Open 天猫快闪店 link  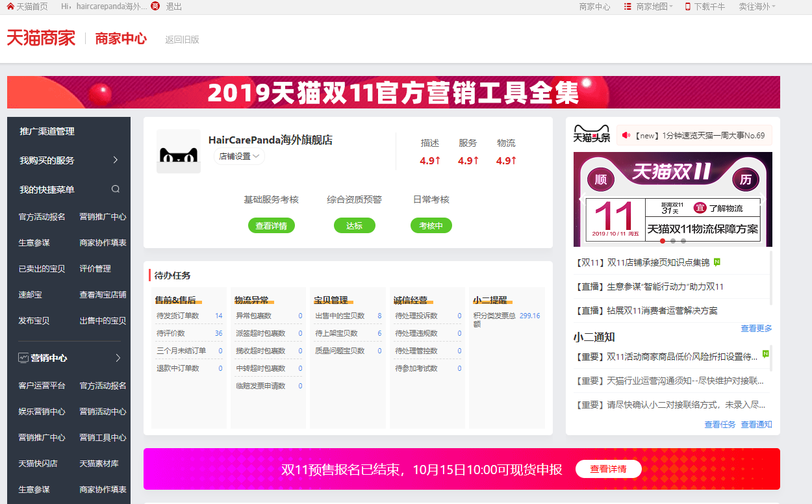tap(38, 463)
